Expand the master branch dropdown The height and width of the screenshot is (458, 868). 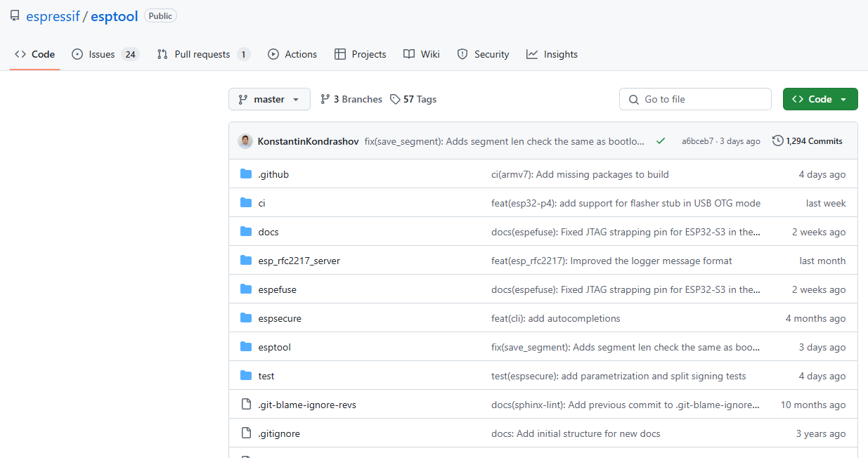pyautogui.click(x=269, y=99)
